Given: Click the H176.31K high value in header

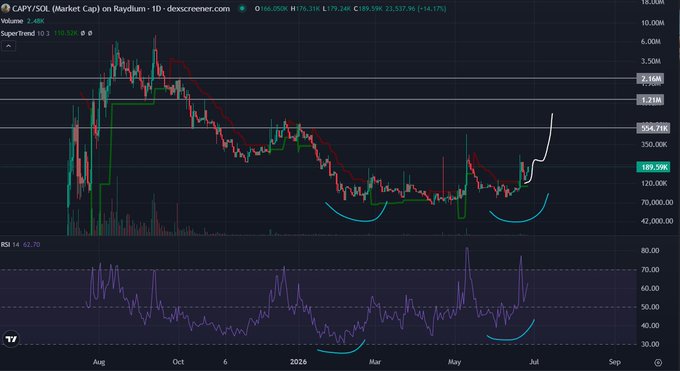Looking at the screenshot, I should coord(306,9).
